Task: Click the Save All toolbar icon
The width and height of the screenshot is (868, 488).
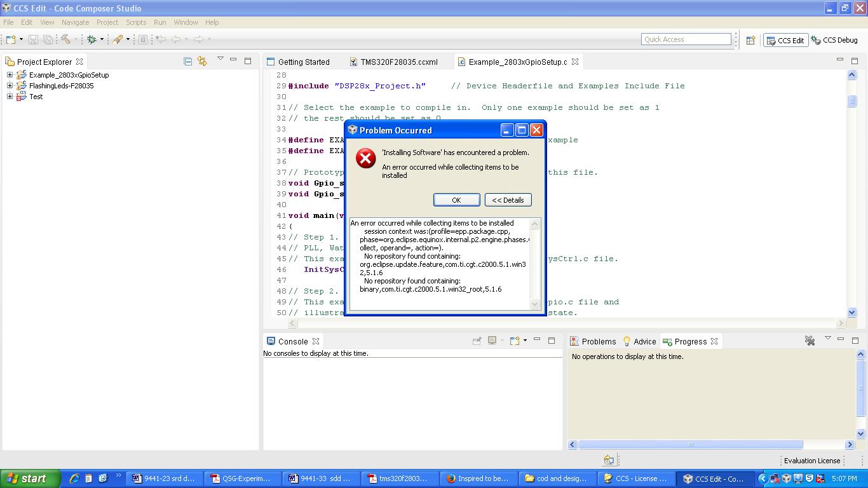Action: (x=48, y=39)
